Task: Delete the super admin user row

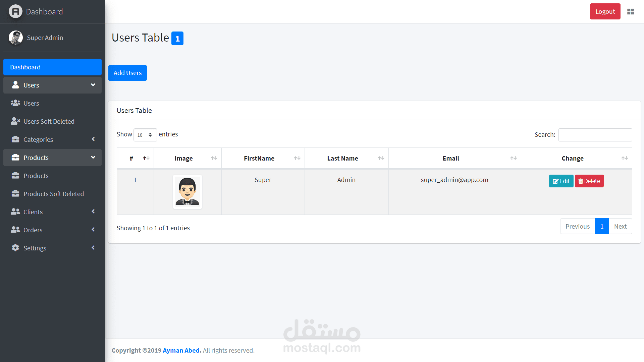Action: coord(589,181)
